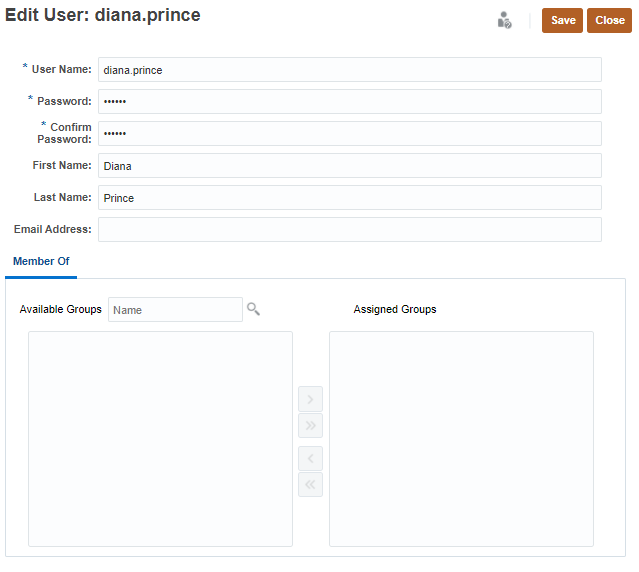This screenshot has width=639, height=572.
Task: Click the user help icon beside Save
Action: click(x=505, y=20)
